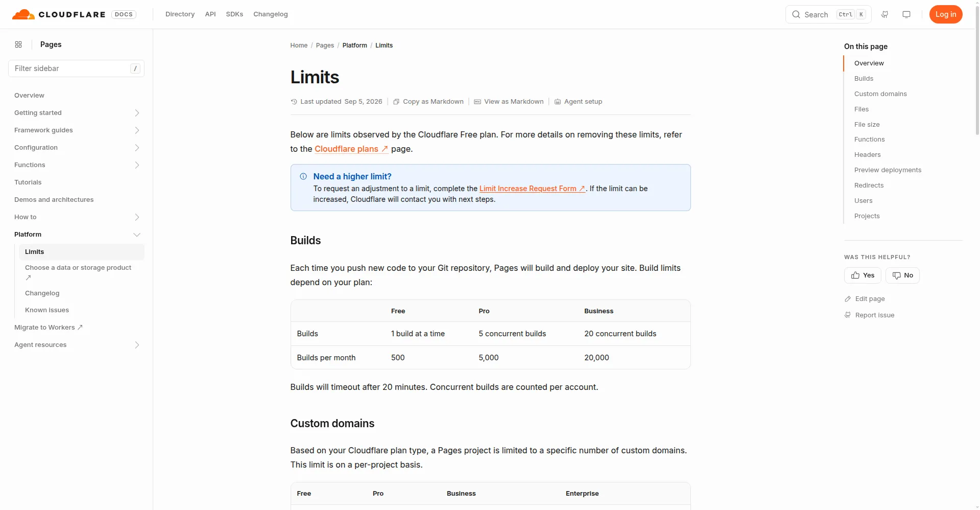Click the View as Markdown icon
This screenshot has width=980, height=510.
pos(477,102)
